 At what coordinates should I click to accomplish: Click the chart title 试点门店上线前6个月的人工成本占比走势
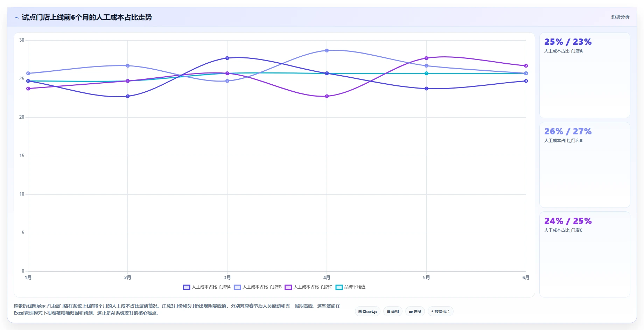point(87,17)
